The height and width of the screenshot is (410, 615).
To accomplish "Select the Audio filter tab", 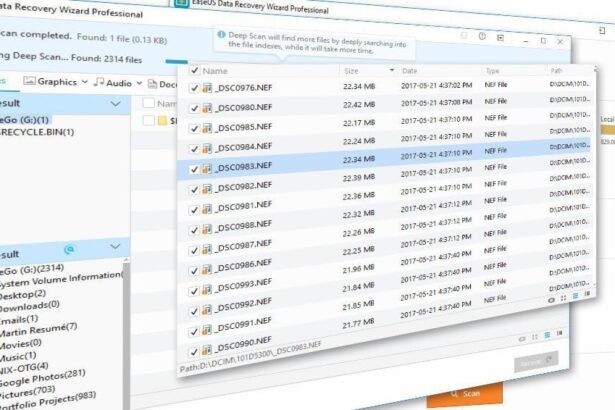I will point(113,83).
